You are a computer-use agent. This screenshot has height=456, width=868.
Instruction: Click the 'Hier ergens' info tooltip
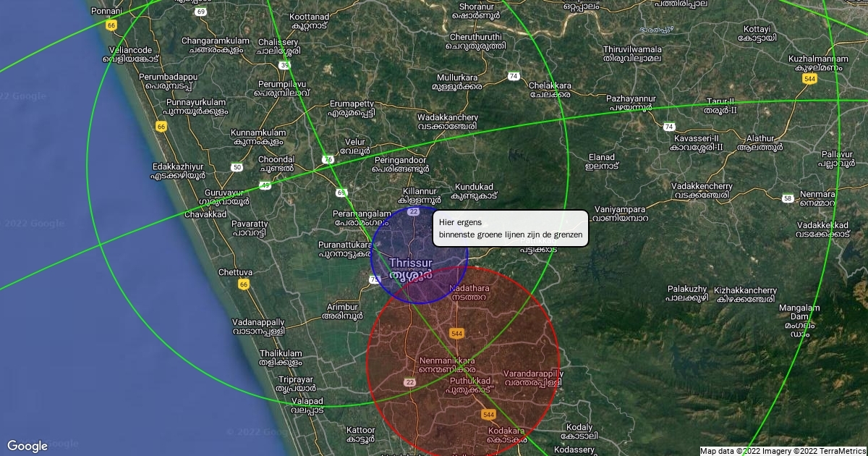pos(510,228)
